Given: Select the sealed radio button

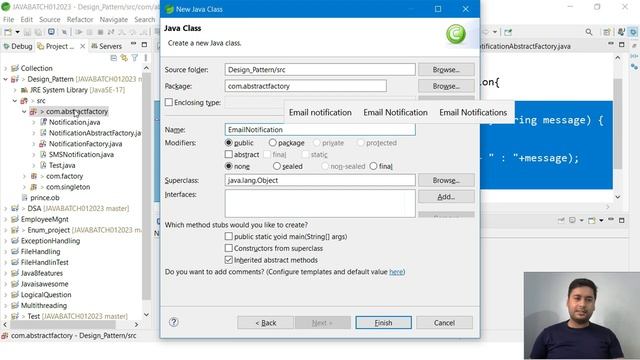Looking at the screenshot, I should 277,166.
